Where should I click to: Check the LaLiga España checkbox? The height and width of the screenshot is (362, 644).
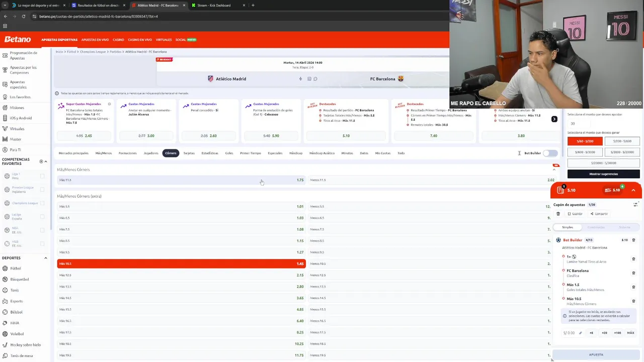tap(42, 217)
